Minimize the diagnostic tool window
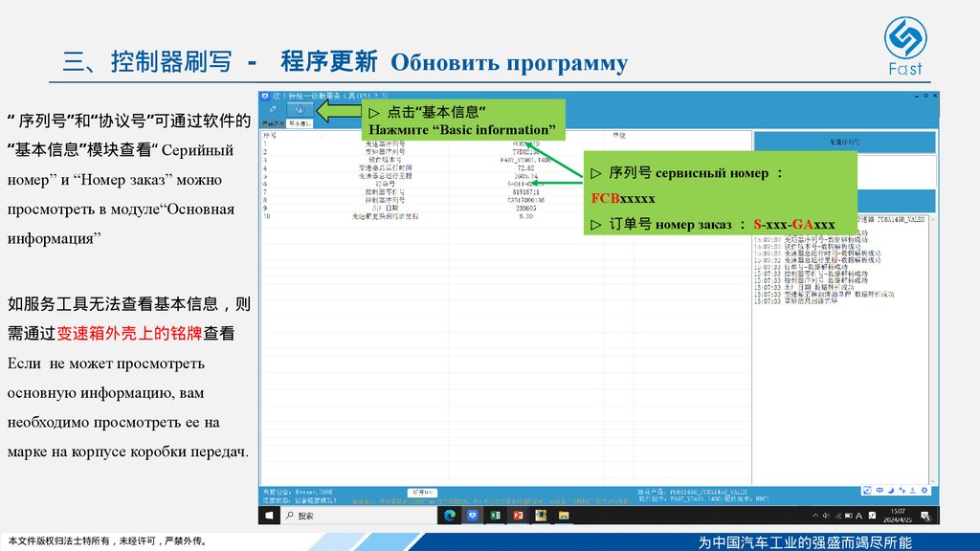 coord(916,96)
